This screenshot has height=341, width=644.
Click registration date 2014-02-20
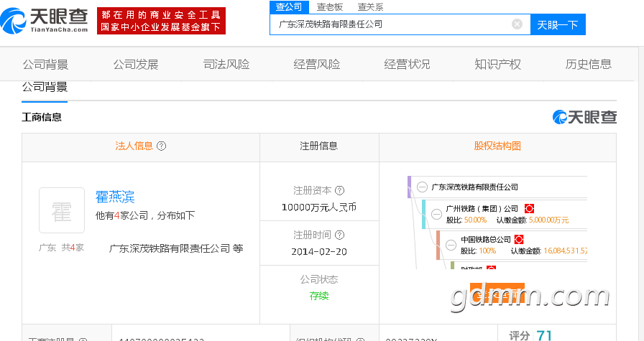click(x=319, y=251)
